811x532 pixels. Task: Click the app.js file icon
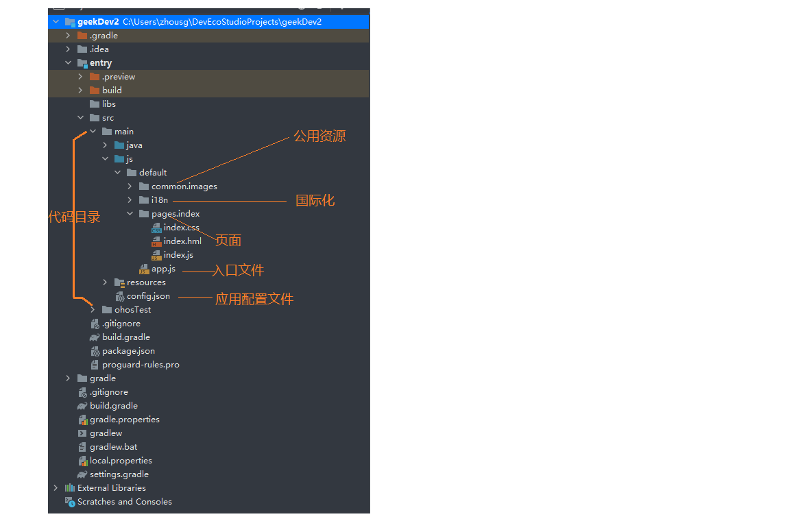[x=144, y=269]
